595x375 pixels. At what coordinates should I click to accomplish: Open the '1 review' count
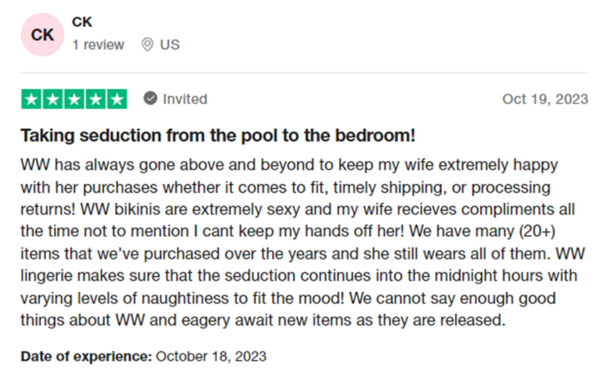tap(98, 45)
